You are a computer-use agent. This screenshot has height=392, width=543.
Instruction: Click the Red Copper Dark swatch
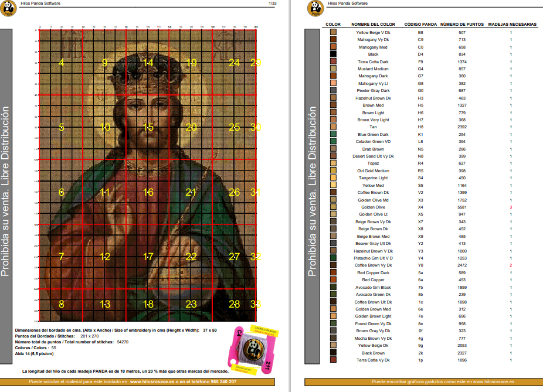pos(334,272)
